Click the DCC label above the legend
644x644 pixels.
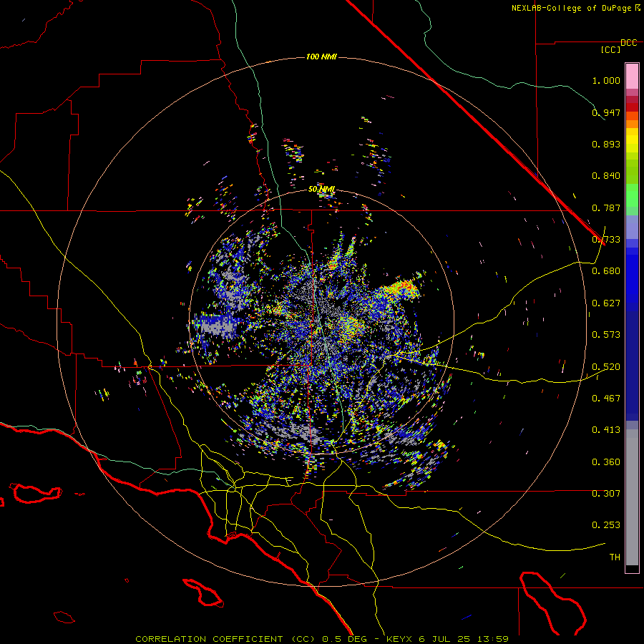pyautogui.click(x=629, y=43)
